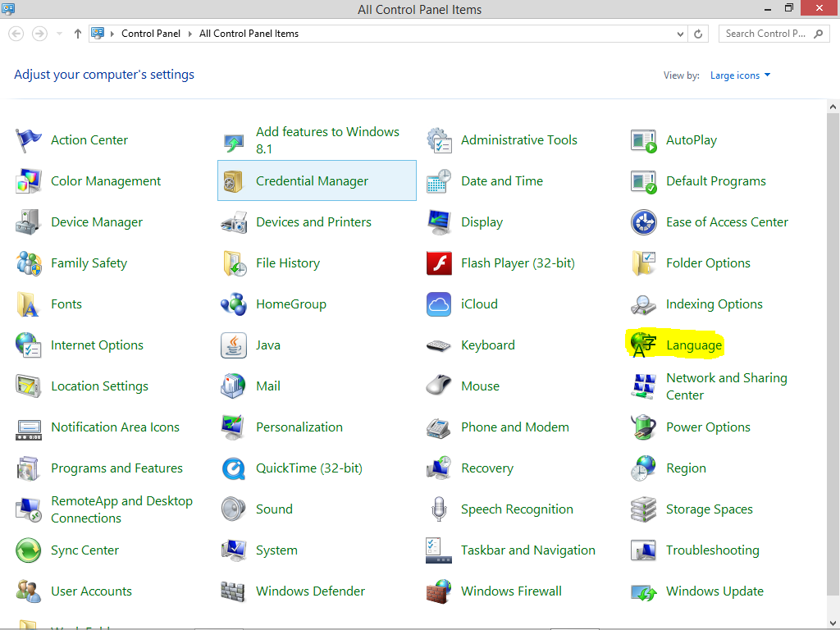Screen dimensions: 840x630
Task: Open the window system menu icon
Action: (x=8, y=8)
